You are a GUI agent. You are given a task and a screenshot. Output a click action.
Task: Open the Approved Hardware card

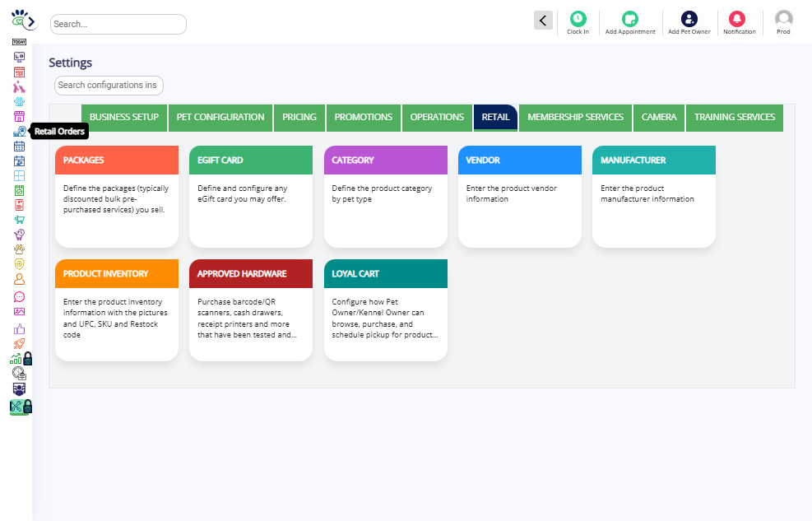click(x=251, y=309)
